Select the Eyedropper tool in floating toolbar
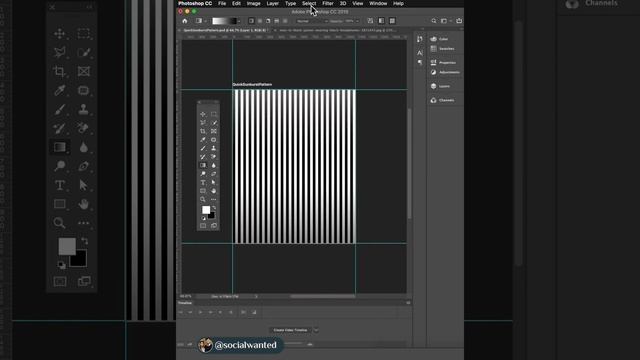This screenshot has height=360, width=640. point(203,140)
